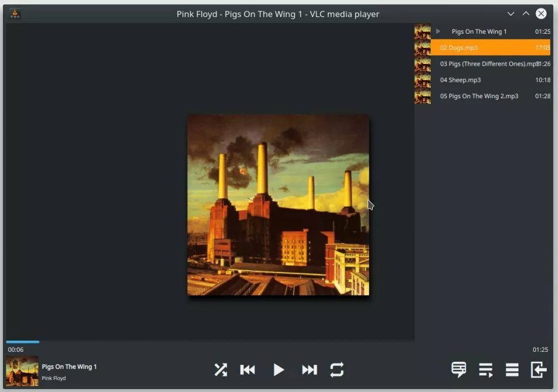The height and width of the screenshot is (392, 558).
Task: Click the thumbnail beside 02 Dogs.mp3
Action: point(422,48)
